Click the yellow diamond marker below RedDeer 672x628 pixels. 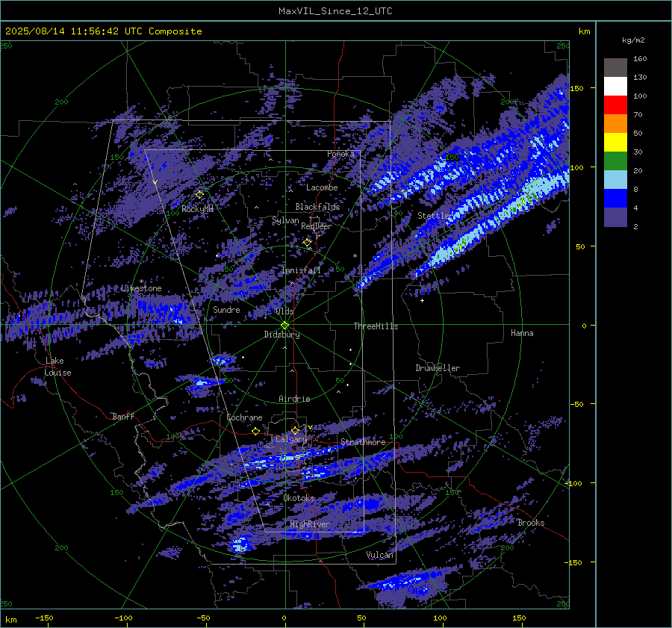[x=307, y=242]
